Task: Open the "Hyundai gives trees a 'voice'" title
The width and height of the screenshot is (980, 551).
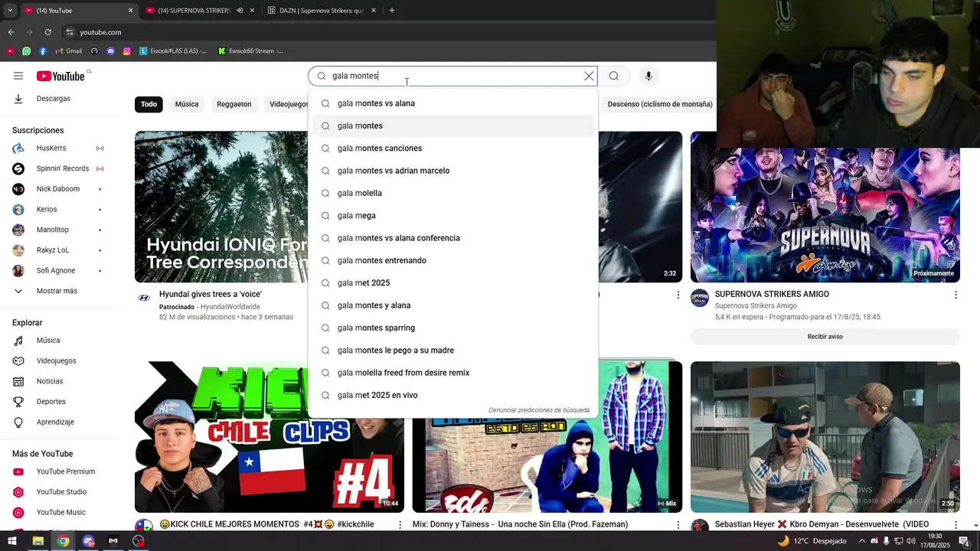Action: (211, 294)
